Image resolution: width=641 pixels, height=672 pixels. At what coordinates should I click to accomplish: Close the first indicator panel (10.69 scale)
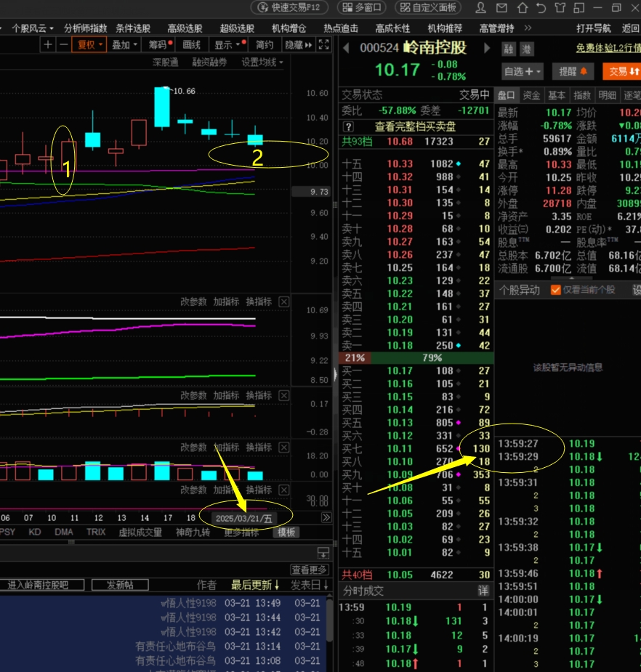coord(284,301)
